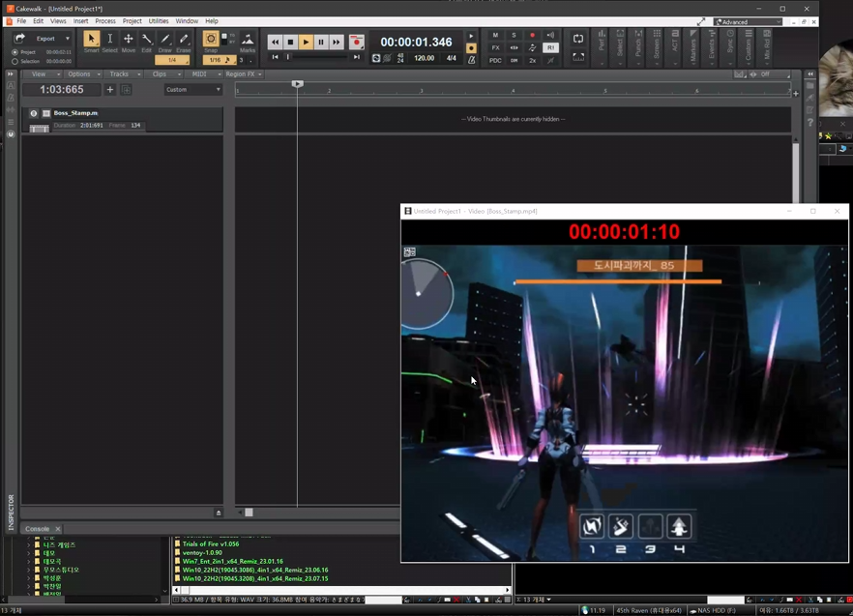Select the Smart tool
The image size is (853, 616).
coord(91,39)
